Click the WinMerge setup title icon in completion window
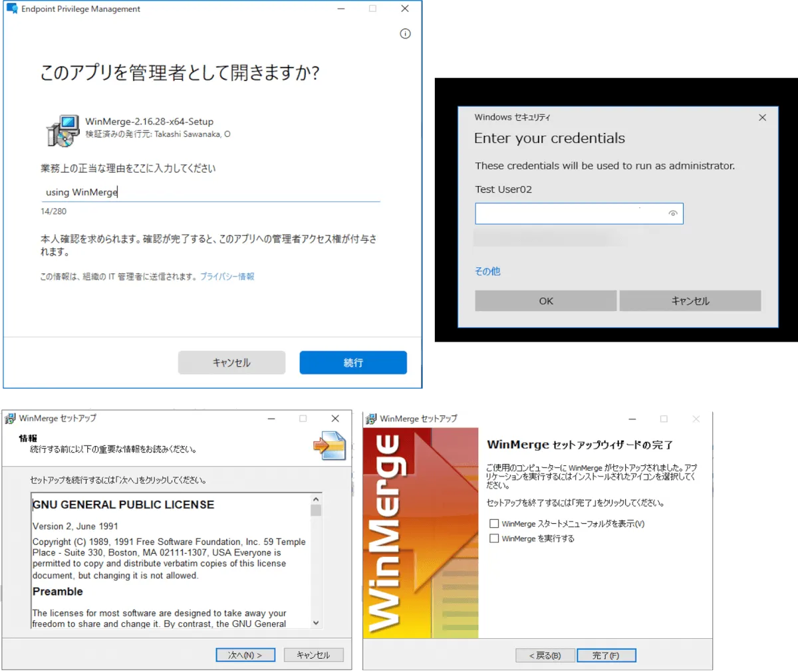This screenshot has width=798, height=672. click(371, 419)
